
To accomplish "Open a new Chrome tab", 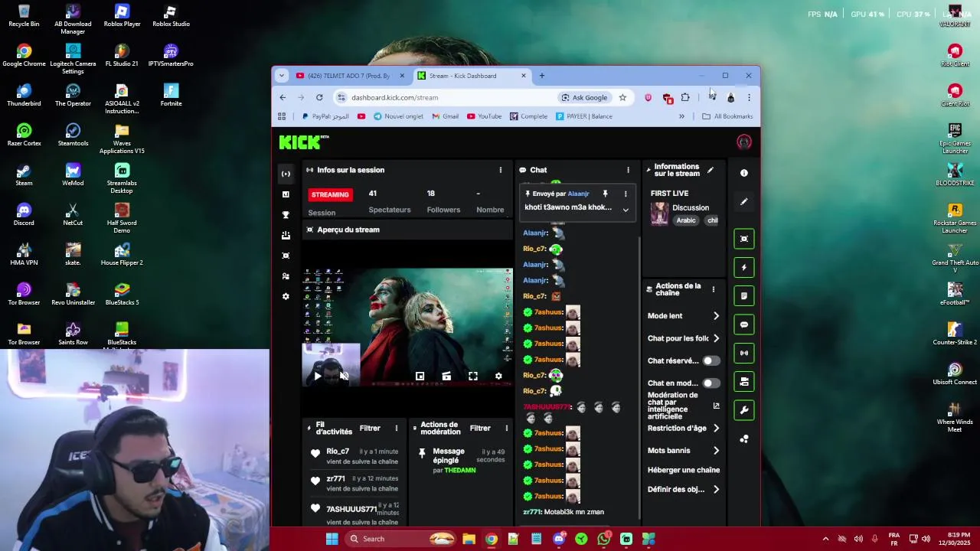I will point(541,76).
